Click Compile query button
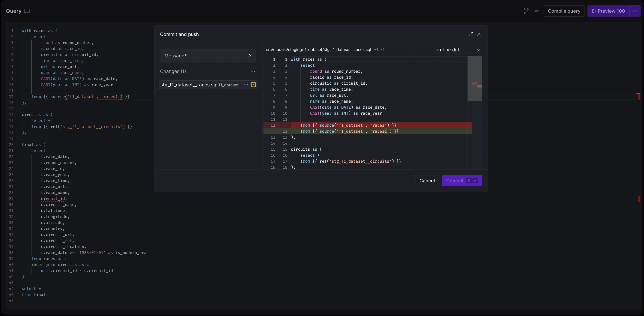644x316 pixels. [564, 11]
